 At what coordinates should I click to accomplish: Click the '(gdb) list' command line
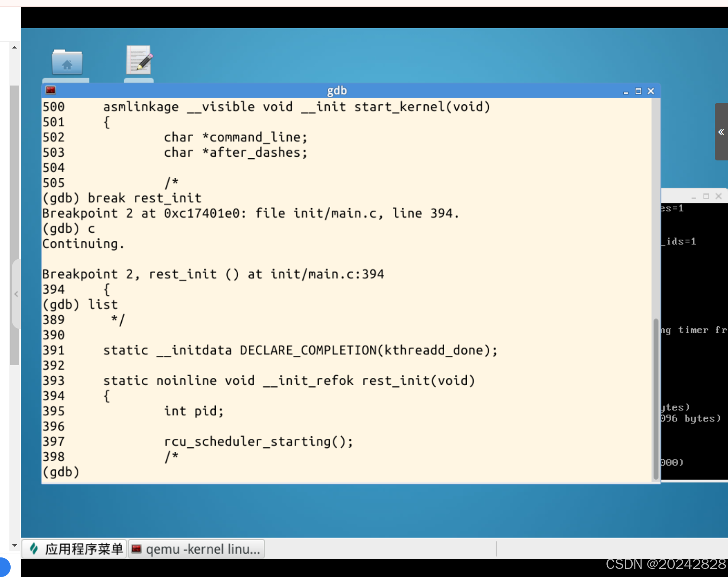click(x=80, y=305)
